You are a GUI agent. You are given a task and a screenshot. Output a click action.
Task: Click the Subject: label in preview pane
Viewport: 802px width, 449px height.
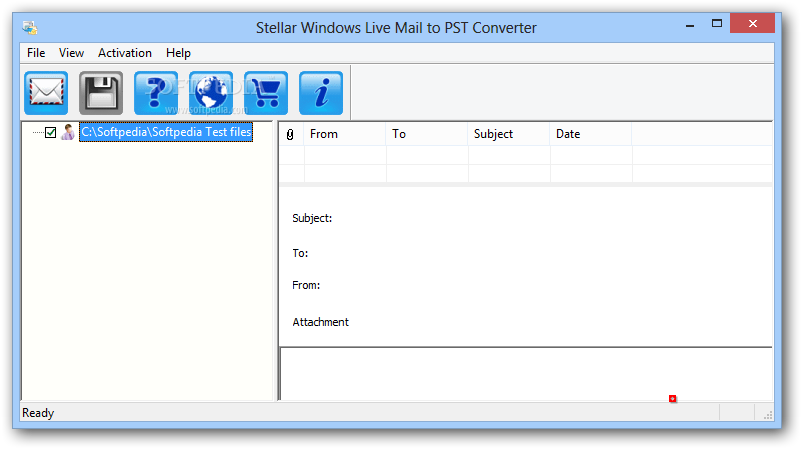tap(312, 218)
